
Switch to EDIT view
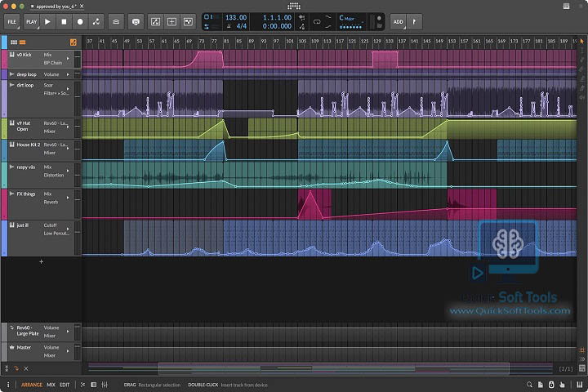pyautogui.click(x=65, y=385)
